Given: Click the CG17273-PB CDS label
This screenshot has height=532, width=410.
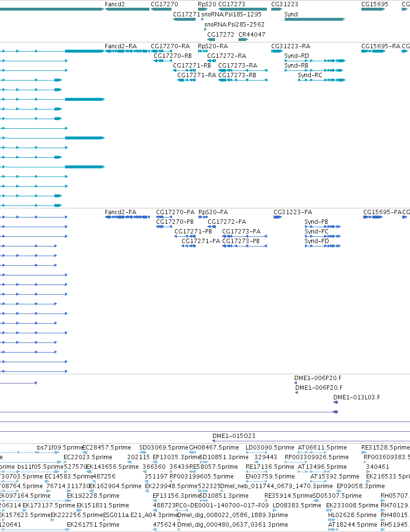Looking at the screenshot, I should (x=241, y=241).
